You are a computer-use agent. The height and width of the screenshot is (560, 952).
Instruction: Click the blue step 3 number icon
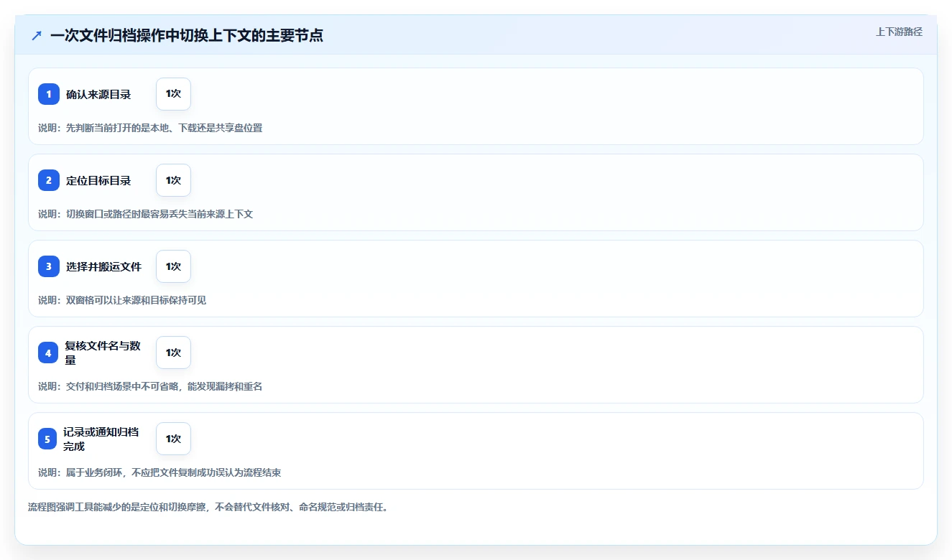tap(49, 266)
